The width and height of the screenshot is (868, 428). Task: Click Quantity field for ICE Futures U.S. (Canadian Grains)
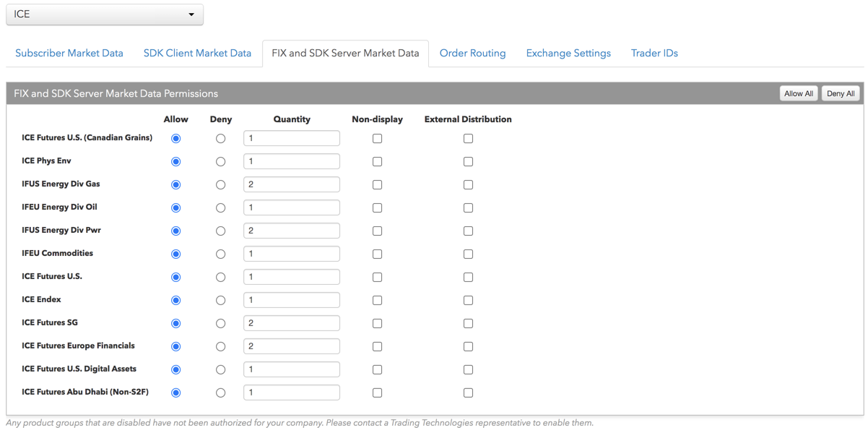292,138
